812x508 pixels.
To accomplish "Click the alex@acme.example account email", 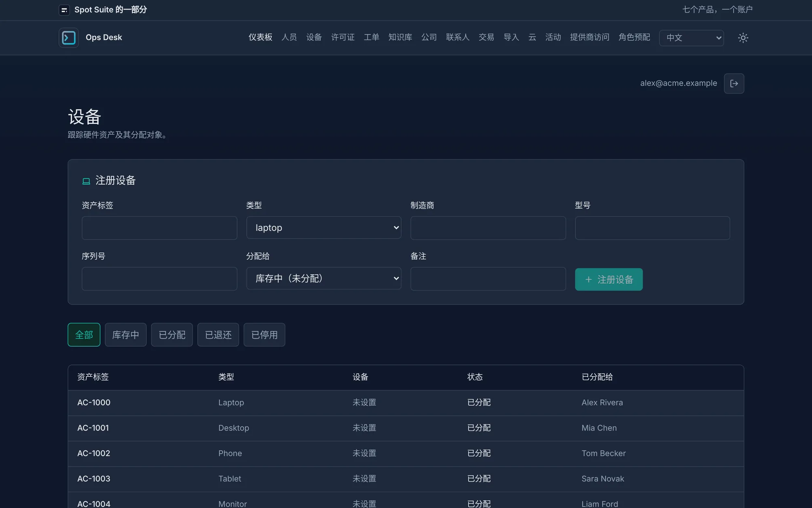I will coord(678,83).
